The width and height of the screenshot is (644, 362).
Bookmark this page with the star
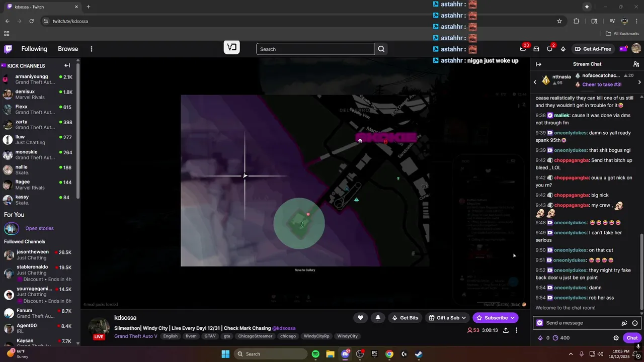559,21
